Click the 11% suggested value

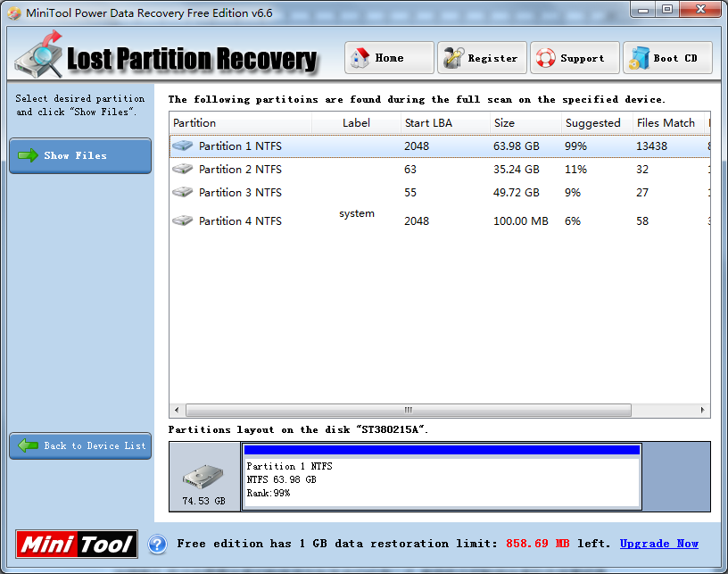[575, 169]
